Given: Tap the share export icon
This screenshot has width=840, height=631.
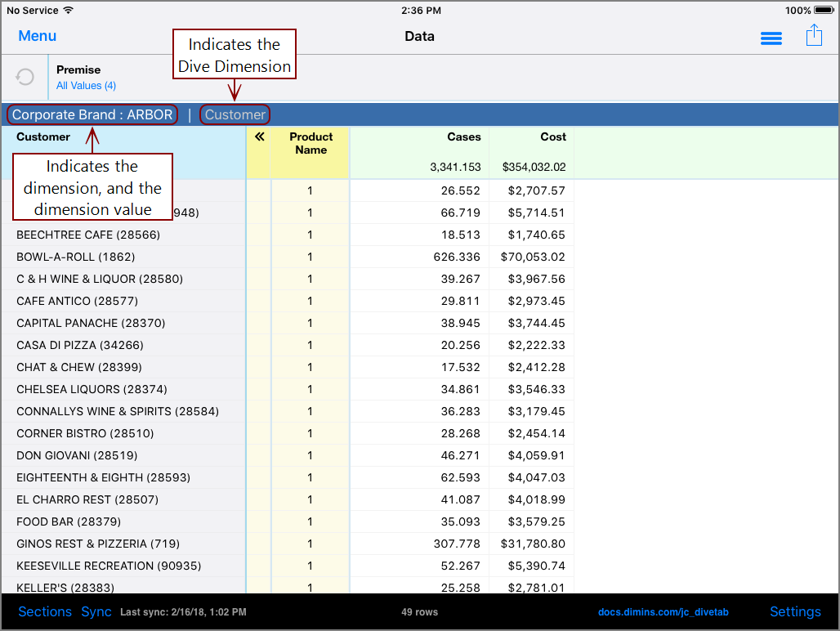Looking at the screenshot, I should click(813, 35).
